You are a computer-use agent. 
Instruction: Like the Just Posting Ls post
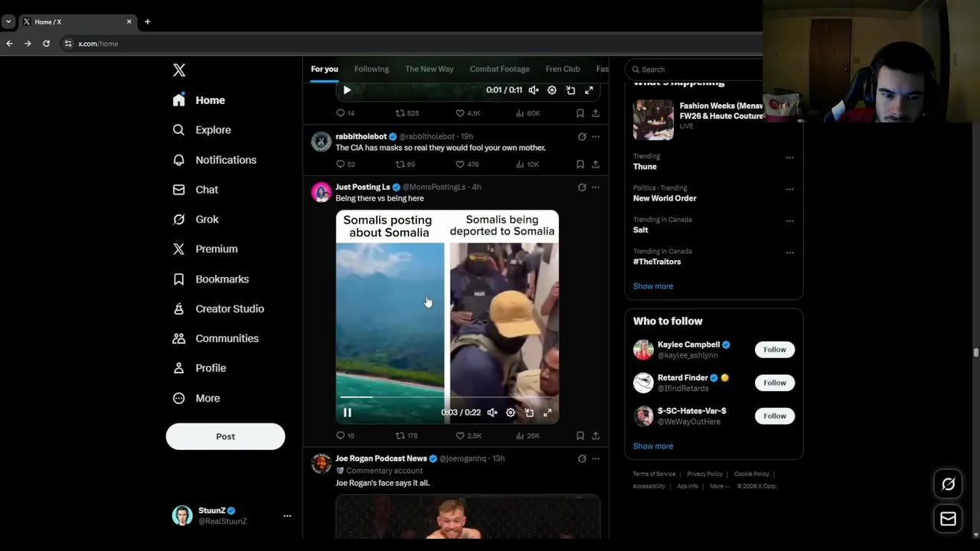469,435
